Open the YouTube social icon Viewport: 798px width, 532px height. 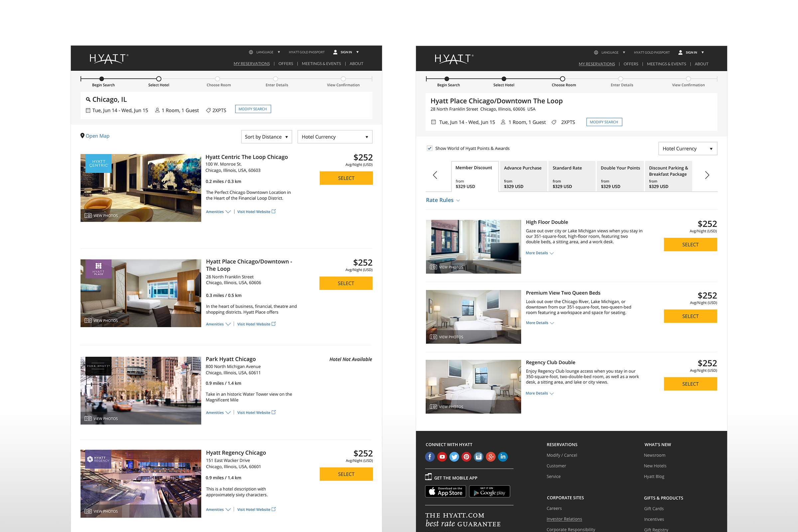[442, 457]
